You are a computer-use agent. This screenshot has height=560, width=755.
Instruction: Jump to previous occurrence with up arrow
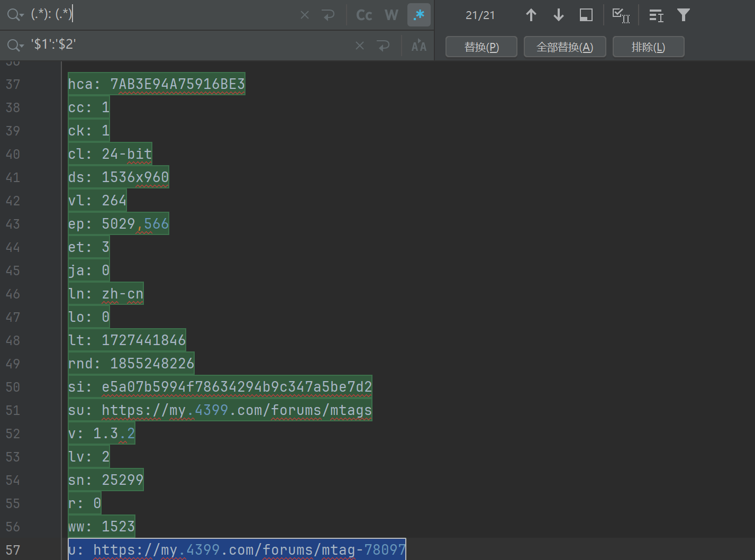531,15
